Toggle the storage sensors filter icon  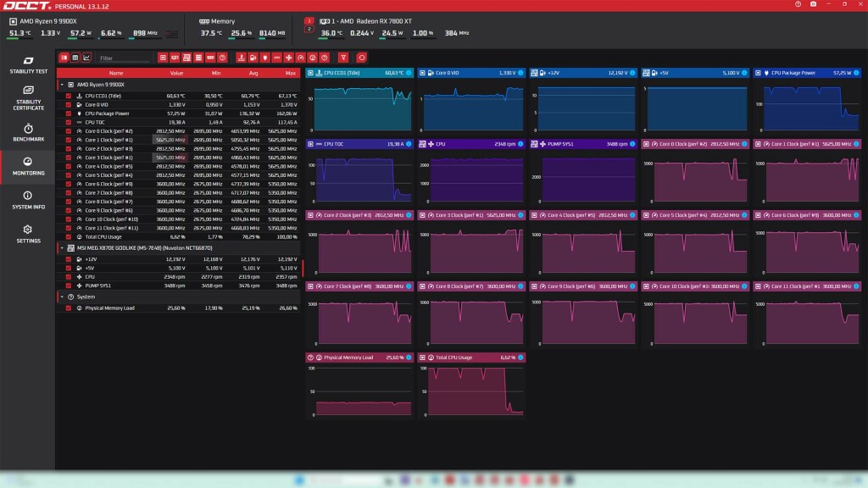pos(198,58)
